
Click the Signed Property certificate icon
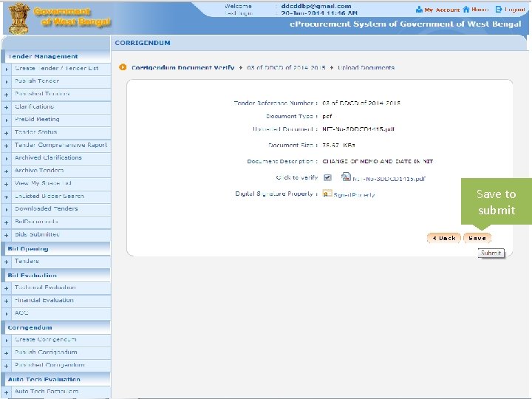tap(327, 194)
